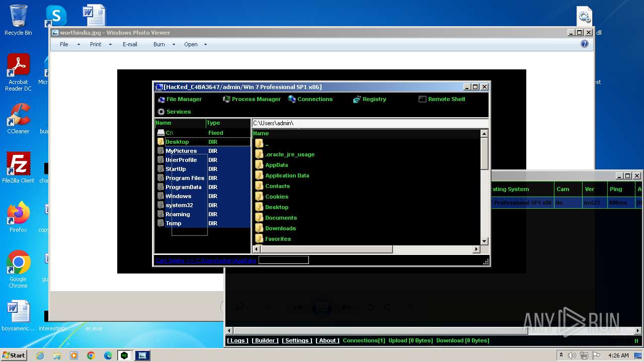Click the empty box in file manager status bar

coord(284,260)
